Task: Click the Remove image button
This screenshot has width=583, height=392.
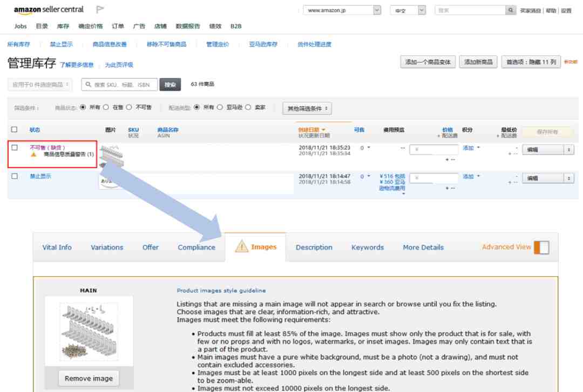Action: point(89,378)
